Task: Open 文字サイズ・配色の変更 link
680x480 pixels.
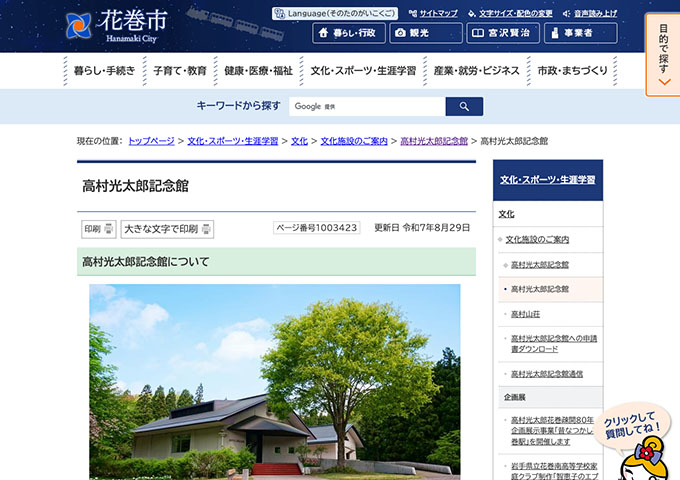Action: point(510,13)
